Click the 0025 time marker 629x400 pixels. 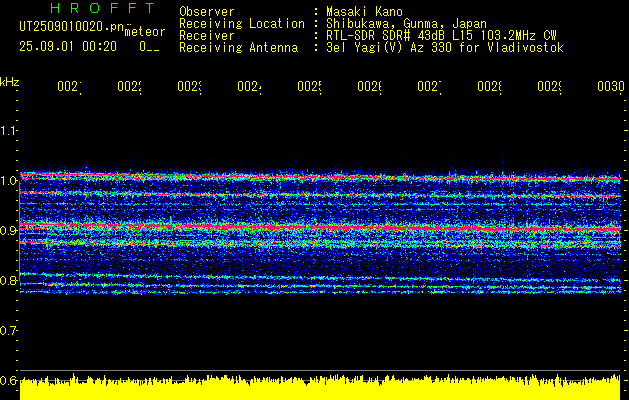[309, 86]
